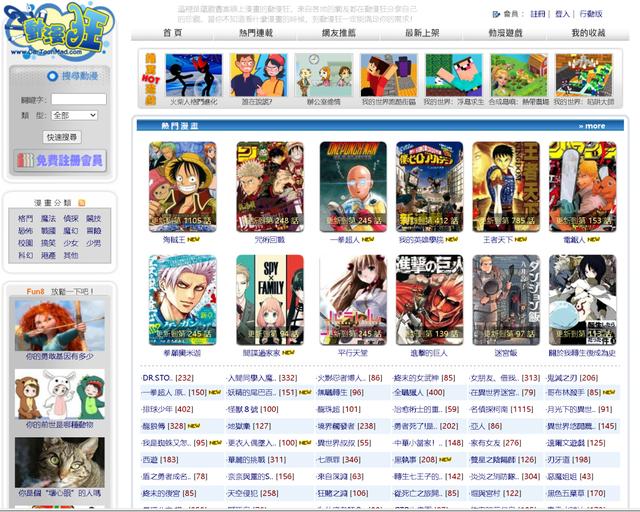
Task: Open the 怪獸８號 [100] link
Action: 253,409
